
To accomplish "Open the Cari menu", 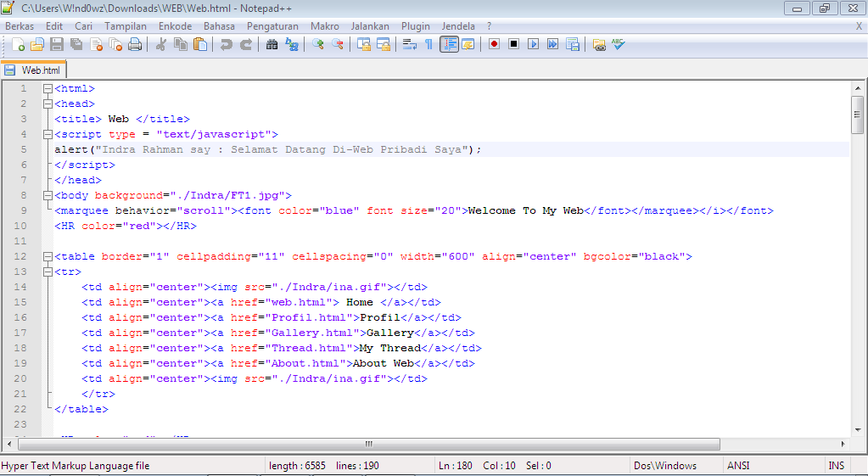I will click(84, 26).
